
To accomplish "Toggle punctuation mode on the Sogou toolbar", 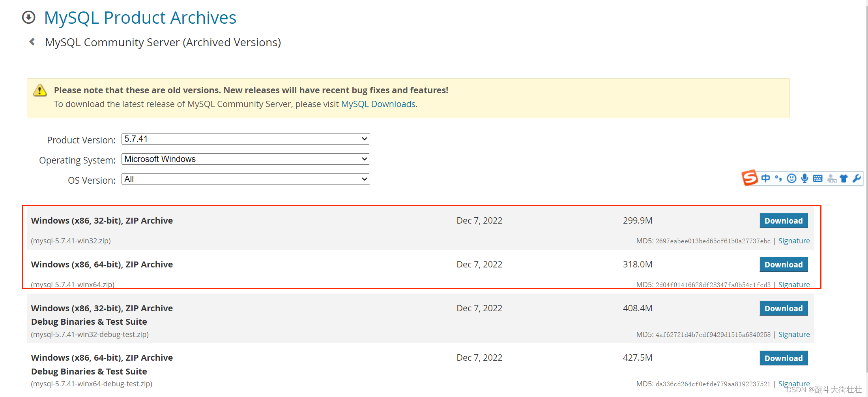I will click(778, 179).
